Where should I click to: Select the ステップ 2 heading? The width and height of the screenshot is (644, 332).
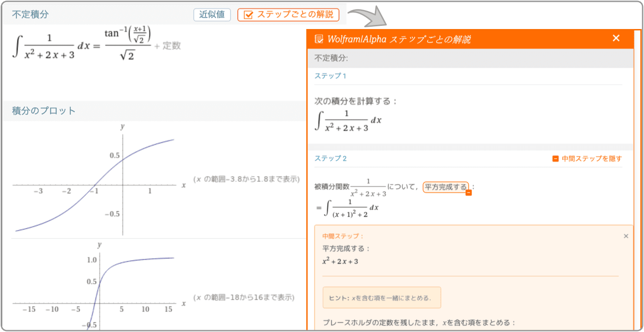330,158
